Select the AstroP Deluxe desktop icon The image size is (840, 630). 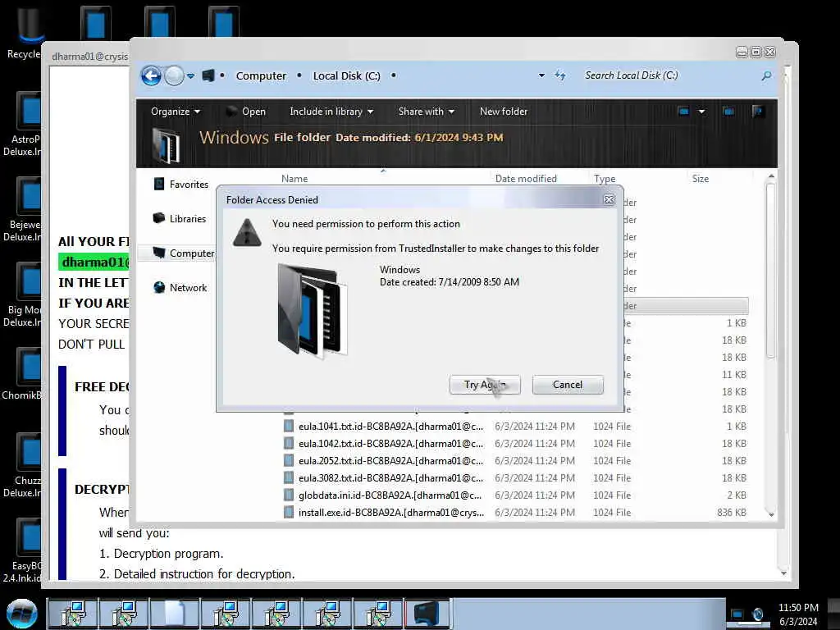pos(22,125)
